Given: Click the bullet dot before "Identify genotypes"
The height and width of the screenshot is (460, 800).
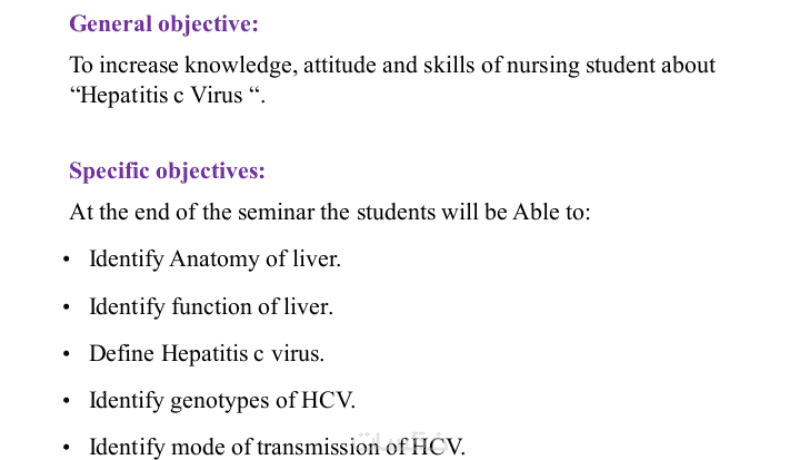Looking at the screenshot, I should 65,402.
